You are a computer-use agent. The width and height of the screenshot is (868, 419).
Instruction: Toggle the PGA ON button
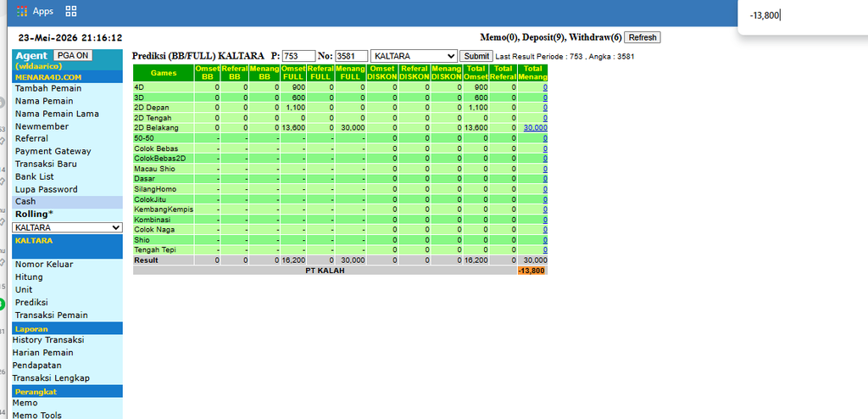click(x=73, y=55)
